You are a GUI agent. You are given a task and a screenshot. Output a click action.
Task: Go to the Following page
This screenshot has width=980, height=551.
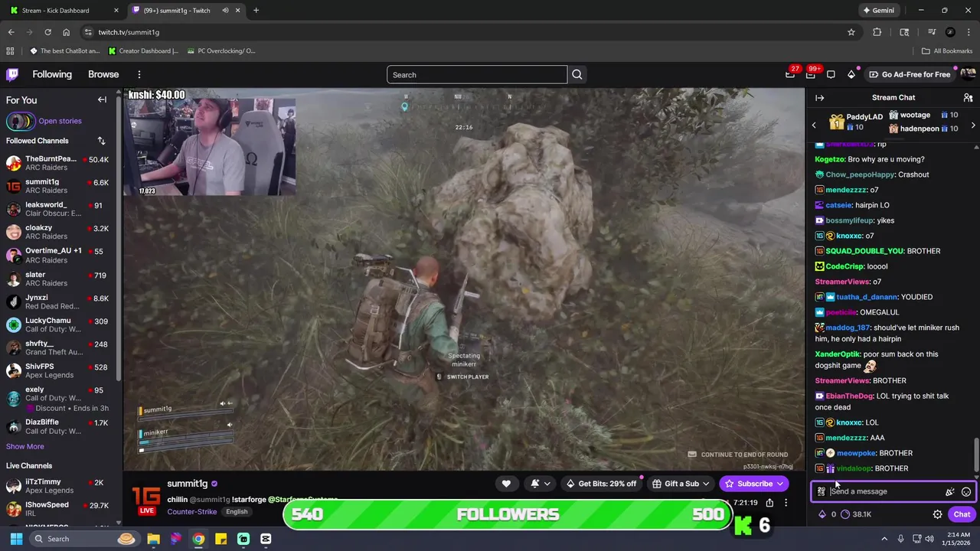[x=52, y=74]
